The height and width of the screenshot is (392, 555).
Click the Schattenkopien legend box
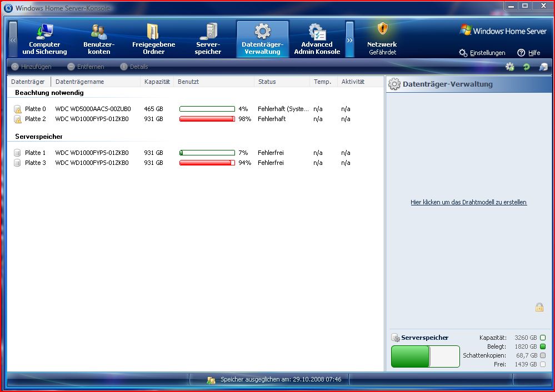[x=543, y=355]
